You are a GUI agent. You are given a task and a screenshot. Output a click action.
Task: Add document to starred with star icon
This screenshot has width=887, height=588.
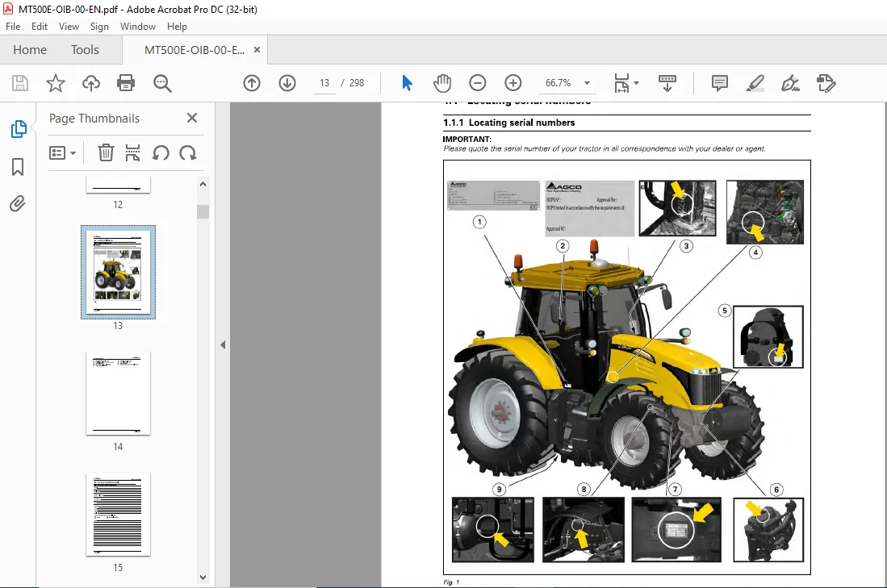(56, 83)
